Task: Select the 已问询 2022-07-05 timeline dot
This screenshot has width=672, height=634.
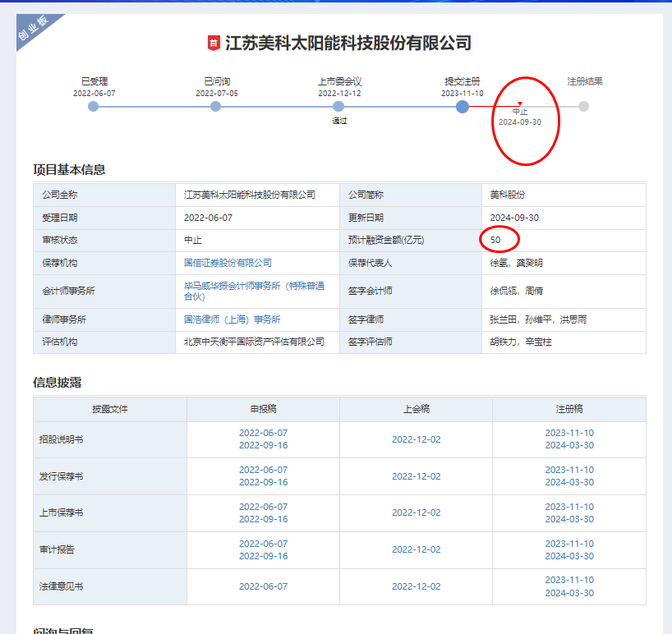Action: point(215,106)
